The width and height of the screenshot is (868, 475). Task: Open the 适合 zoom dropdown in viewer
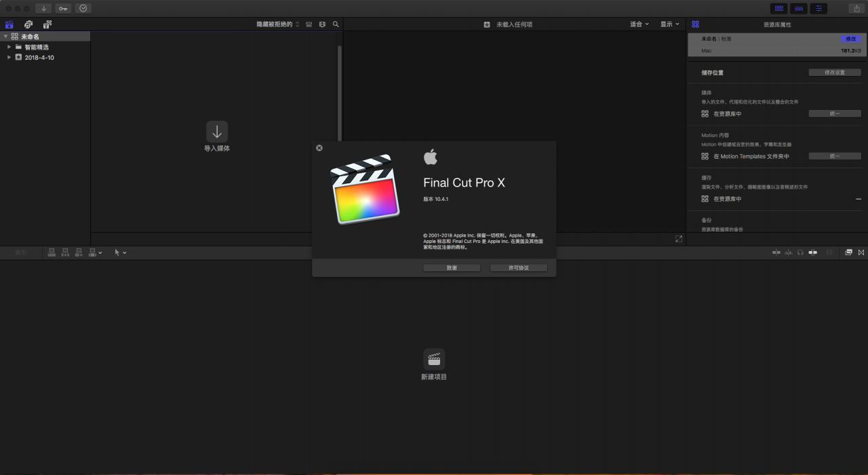click(639, 24)
